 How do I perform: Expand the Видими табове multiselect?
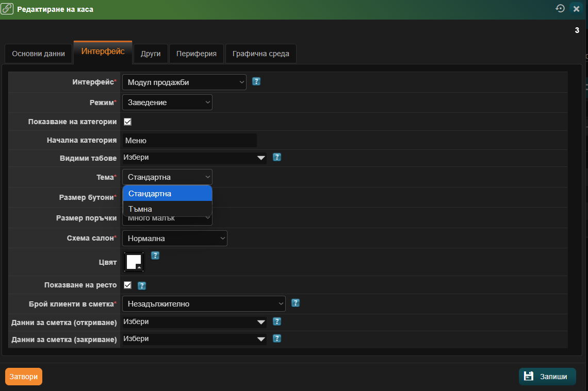(194, 158)
